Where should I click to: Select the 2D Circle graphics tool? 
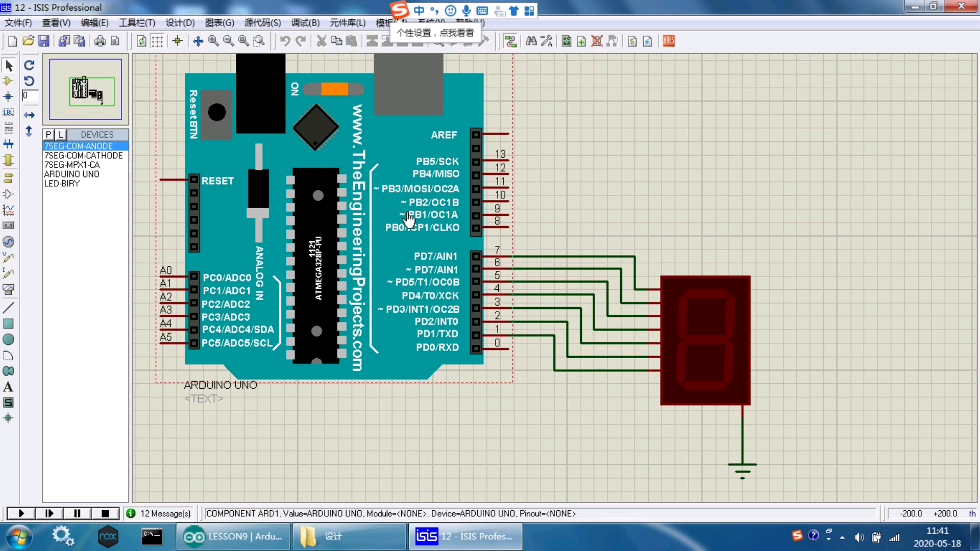(8, 339)
